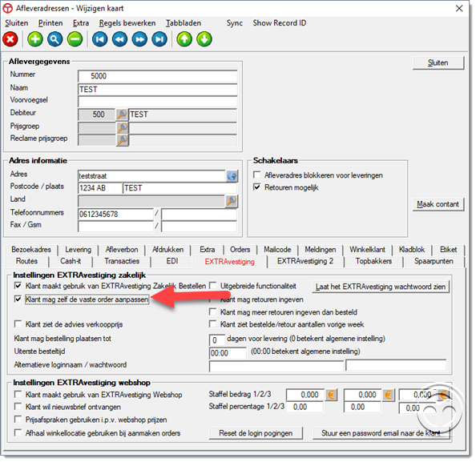Uncheck Retouren mogelijk
The image size is (476, 462).
[x=256, y=187]
